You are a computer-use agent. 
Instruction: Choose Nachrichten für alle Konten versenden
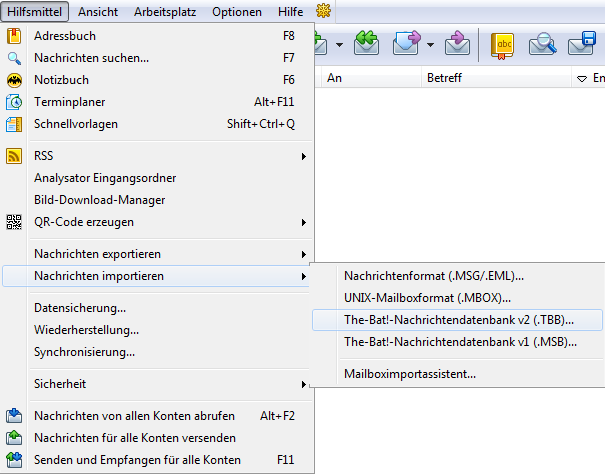pos(157,438)
